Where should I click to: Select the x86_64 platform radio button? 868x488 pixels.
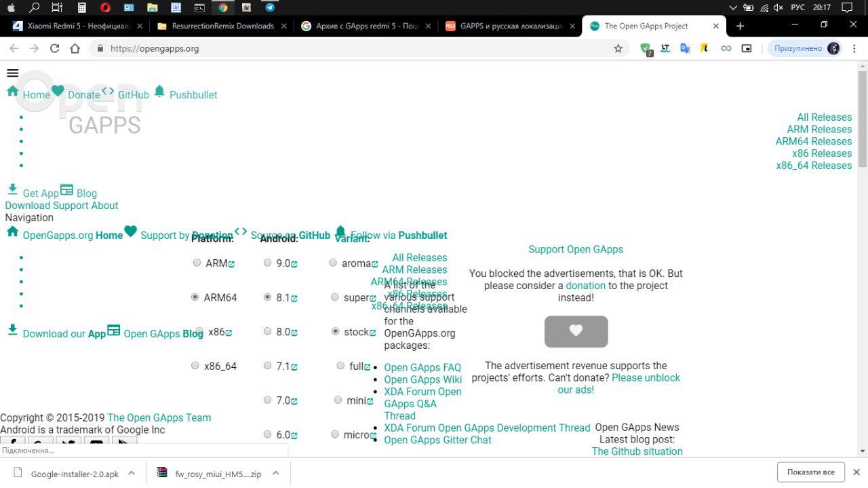195,365
